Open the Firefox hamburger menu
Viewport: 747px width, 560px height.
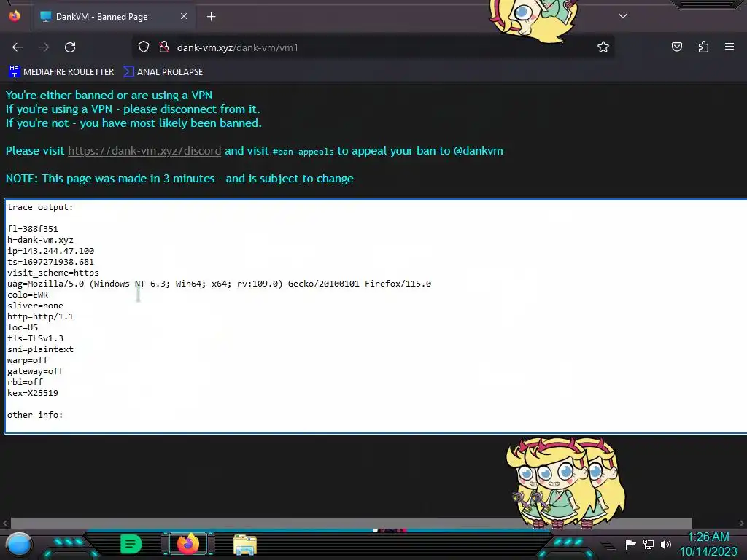(729, 47)
